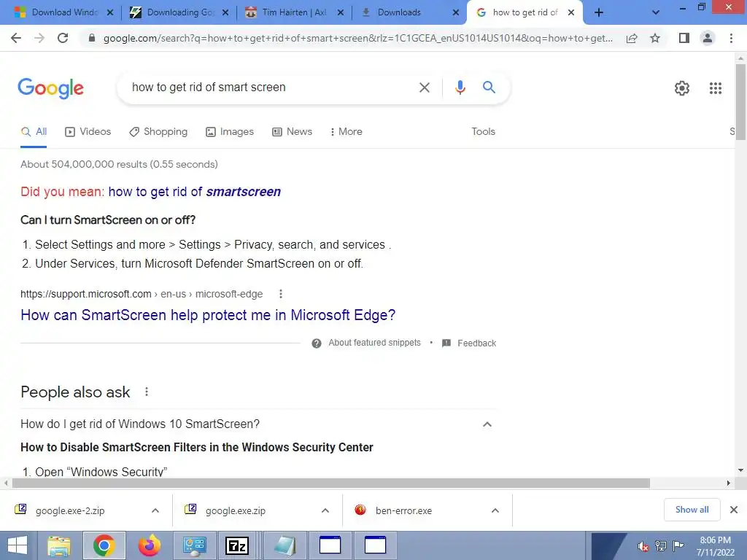Open Firefox from the taskbar

[149, 545]
